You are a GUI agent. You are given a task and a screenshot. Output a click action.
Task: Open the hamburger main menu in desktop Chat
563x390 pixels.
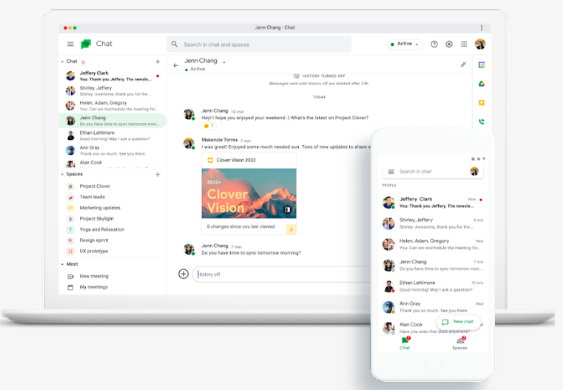coord(70,44)
